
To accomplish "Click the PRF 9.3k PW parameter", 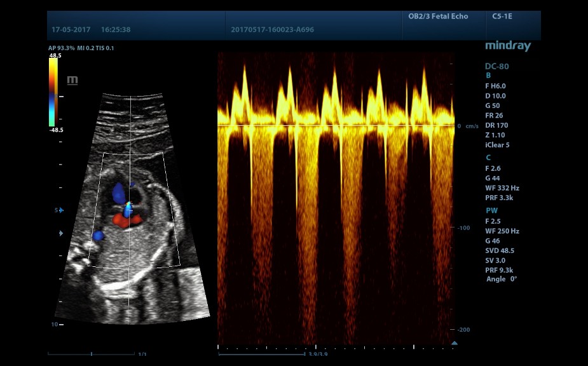I will [499, 270].
